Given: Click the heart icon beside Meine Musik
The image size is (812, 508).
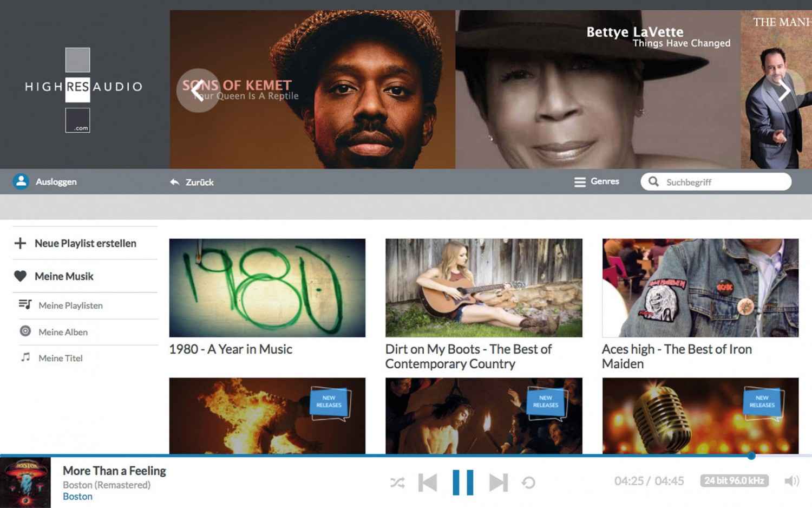Looking at the screenshot, I should pyautogui.click(x=20, y=276).
